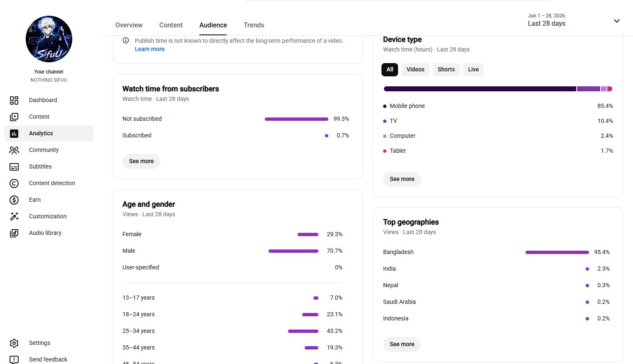The height and width of the screenshot is (364, 633).
Task: Switch to the Trends tab
Action: click(x=254, y=25)
